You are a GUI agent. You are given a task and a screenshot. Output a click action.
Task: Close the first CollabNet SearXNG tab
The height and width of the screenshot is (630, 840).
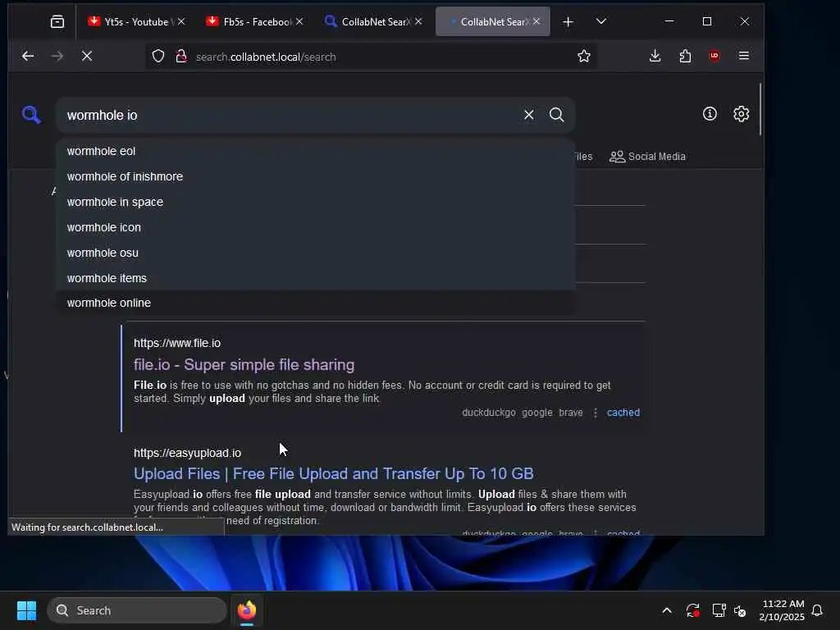pyautogui.click(x=418, y=21)
